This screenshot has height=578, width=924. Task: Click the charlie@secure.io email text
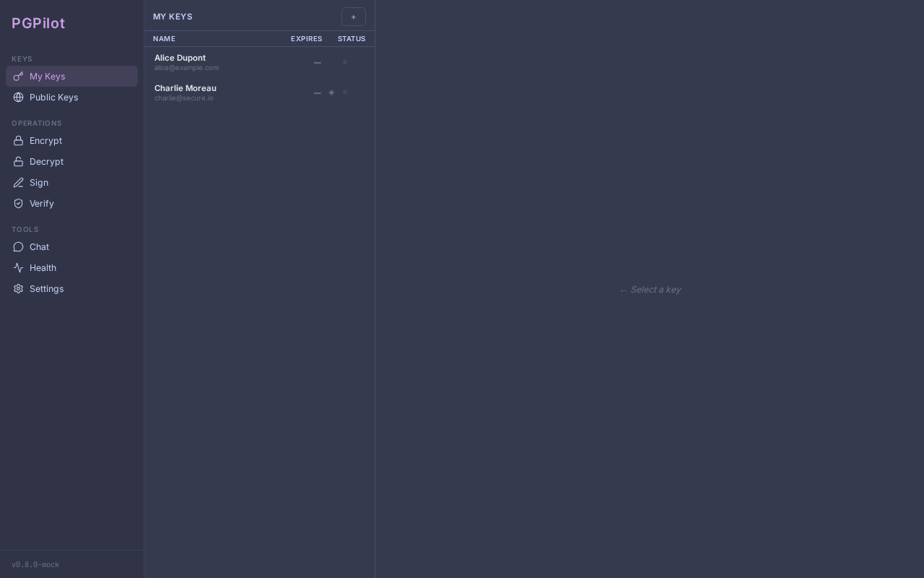[x=184, y=98]
